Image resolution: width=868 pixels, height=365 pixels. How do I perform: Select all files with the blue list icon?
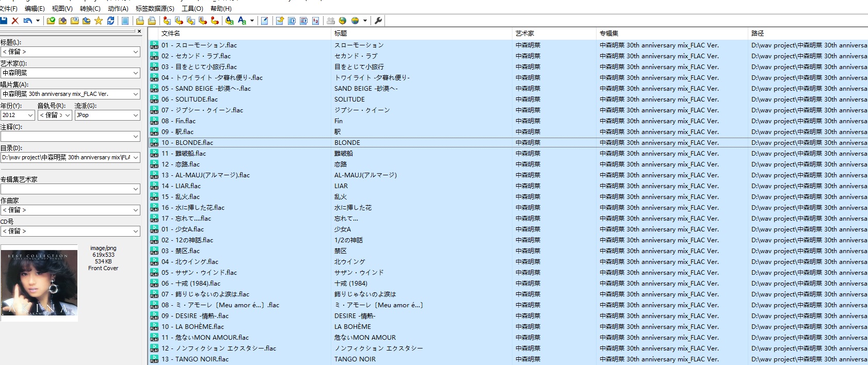[125, 21]
